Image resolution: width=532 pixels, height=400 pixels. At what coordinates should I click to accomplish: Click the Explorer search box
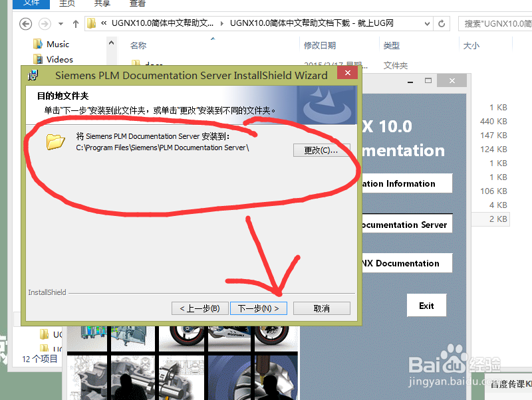click(x=495, y=24)
